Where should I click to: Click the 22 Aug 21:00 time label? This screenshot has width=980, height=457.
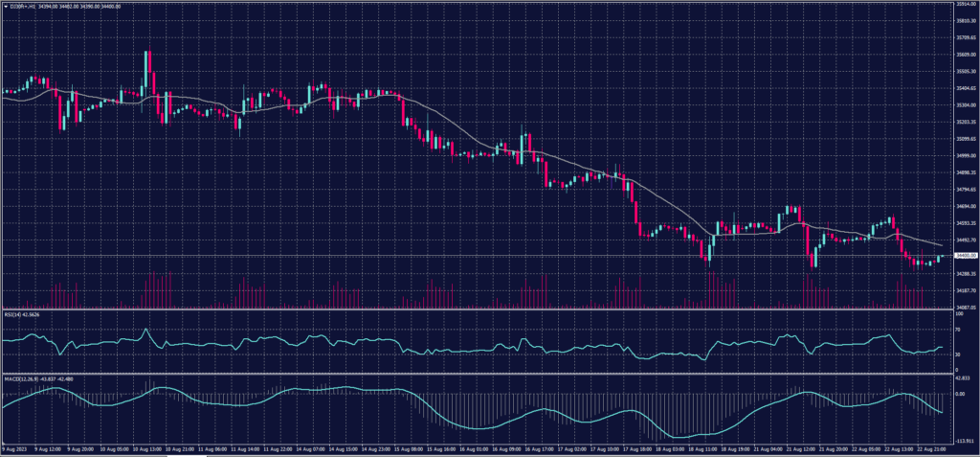tap(933, 446)
